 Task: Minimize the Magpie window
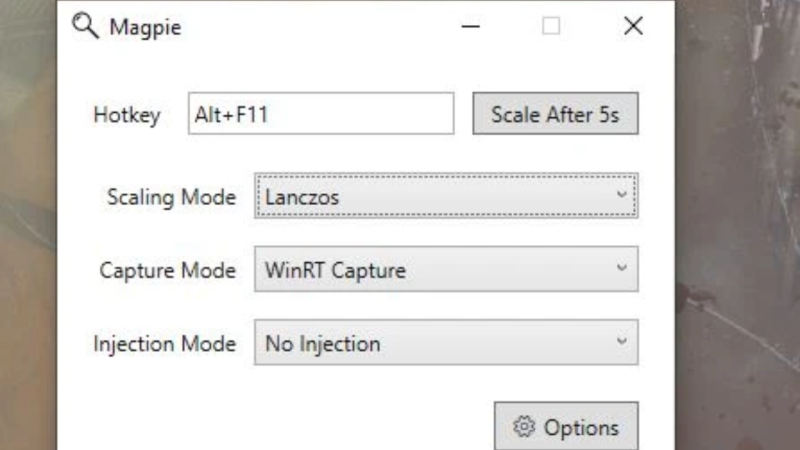[470, 27]
